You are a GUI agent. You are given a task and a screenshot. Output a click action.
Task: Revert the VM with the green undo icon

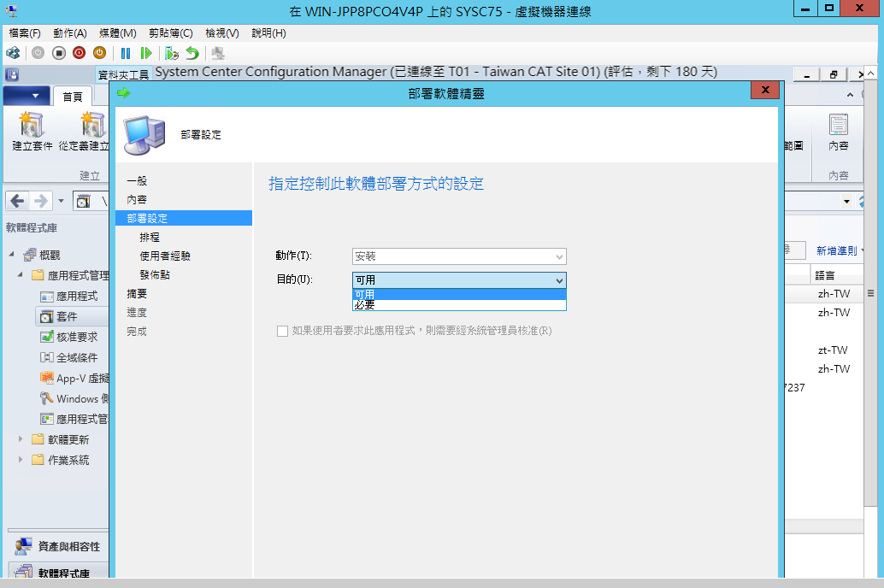coord(192,53)
